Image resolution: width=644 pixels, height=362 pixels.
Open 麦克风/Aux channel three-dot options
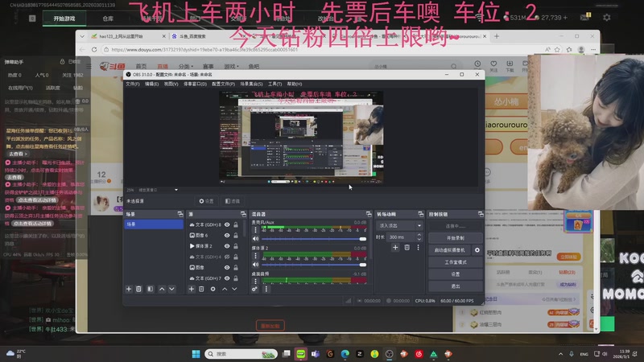pos(255,230)
